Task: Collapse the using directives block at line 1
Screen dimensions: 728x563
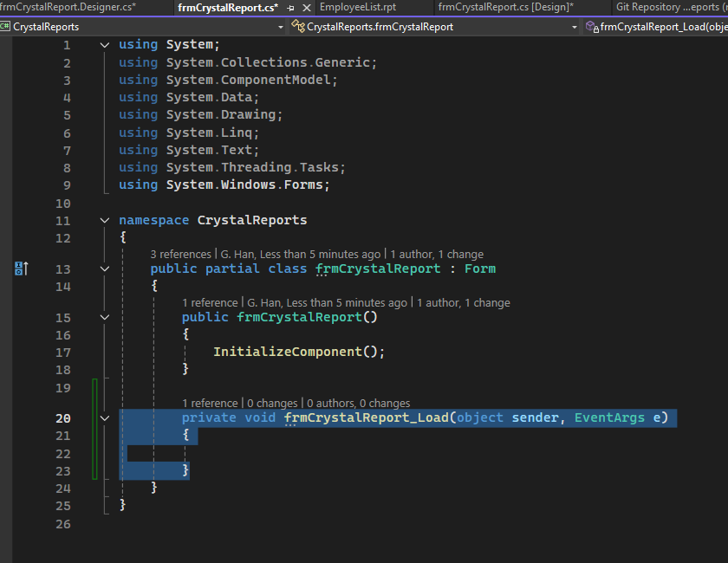Action: (x=105, y=45)
